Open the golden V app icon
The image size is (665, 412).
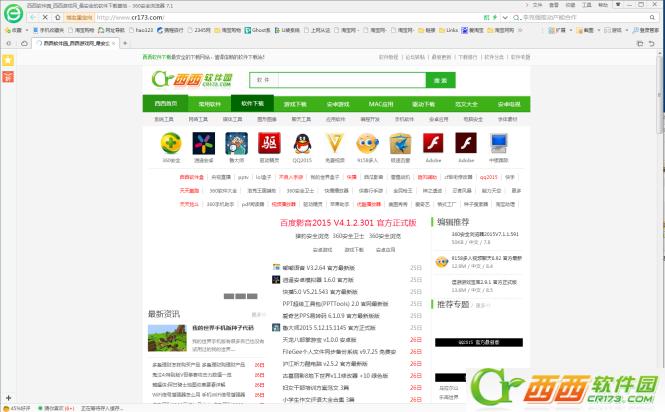[335, 143]
